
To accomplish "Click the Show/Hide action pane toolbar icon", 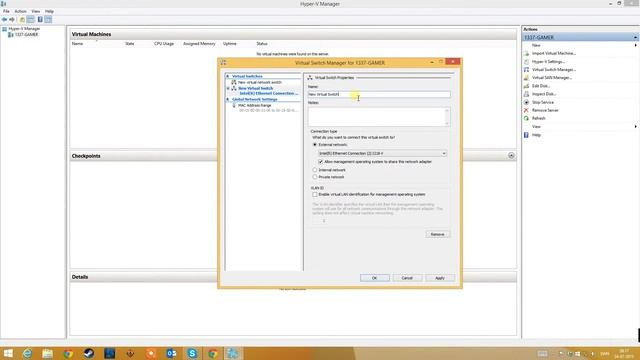I will 48,20.
